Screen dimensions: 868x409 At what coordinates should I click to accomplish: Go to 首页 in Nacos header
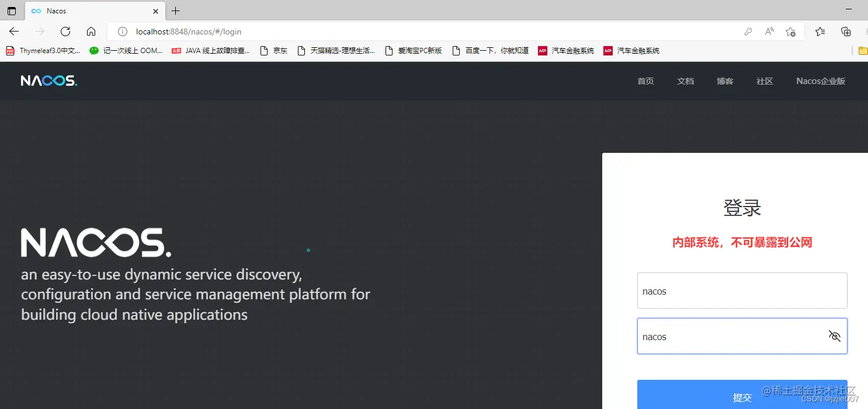tap(645, 81)
